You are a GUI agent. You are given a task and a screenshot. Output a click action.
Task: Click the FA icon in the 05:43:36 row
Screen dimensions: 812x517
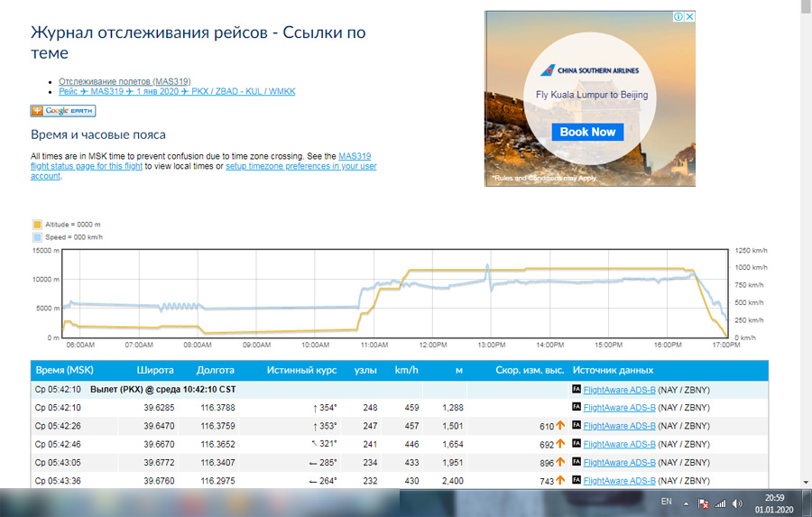pyautogui.click(x=577, y=480)
